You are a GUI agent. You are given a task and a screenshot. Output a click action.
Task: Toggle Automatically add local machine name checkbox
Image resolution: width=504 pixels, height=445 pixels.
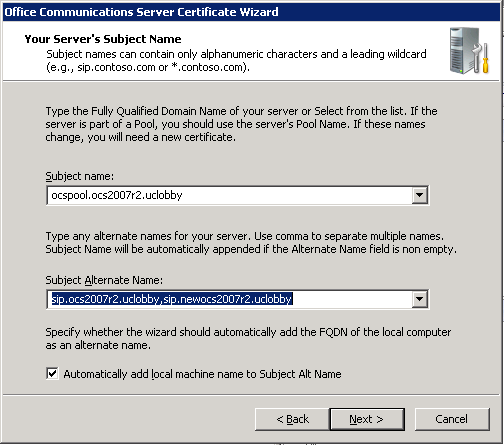(x=52, y=374)
